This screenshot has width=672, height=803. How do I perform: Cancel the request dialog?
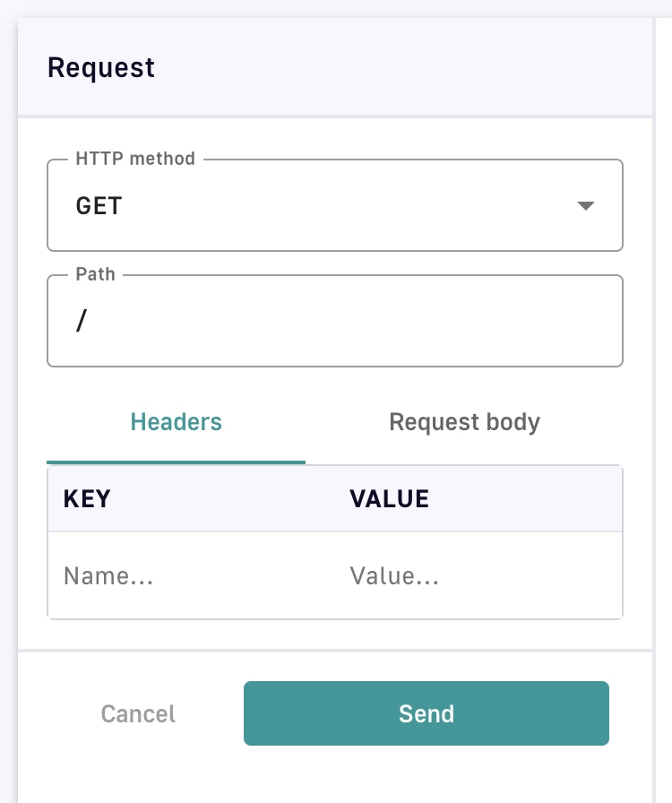(138, 714)
